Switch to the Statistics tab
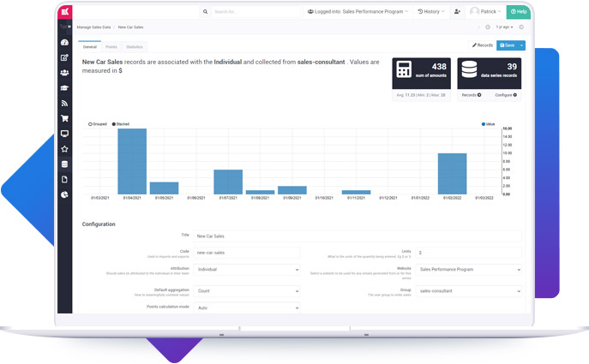The image size is (589, 364). click(x=134, y=46)
